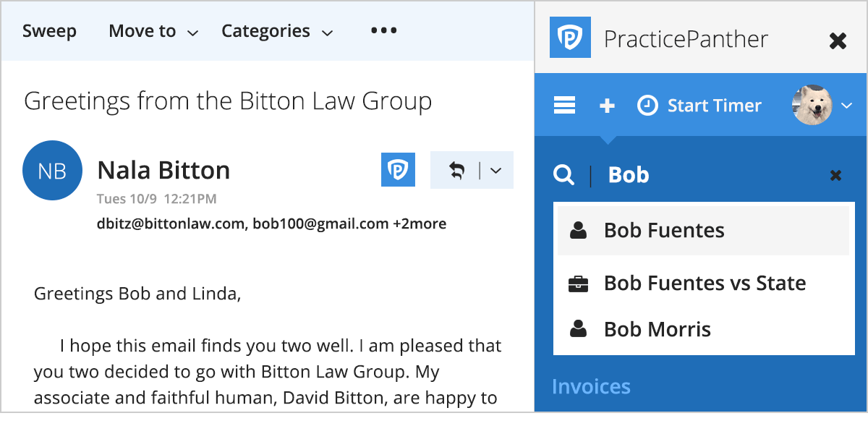
Task: Click the dog profile picture
Action: (x=812, y=105)
